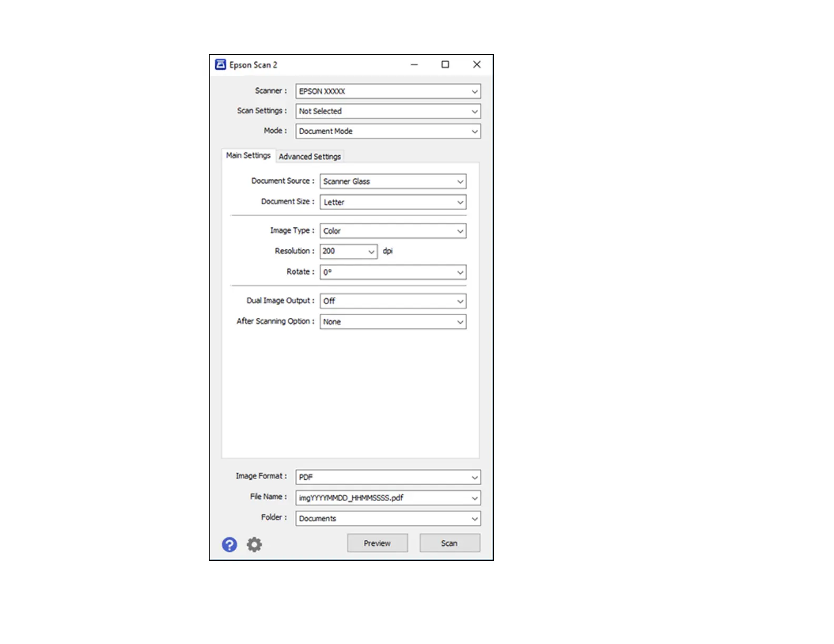Open the Help question mark icon
Image resolution: width=834 pixels, height=644 pixels.
(230, 545)
